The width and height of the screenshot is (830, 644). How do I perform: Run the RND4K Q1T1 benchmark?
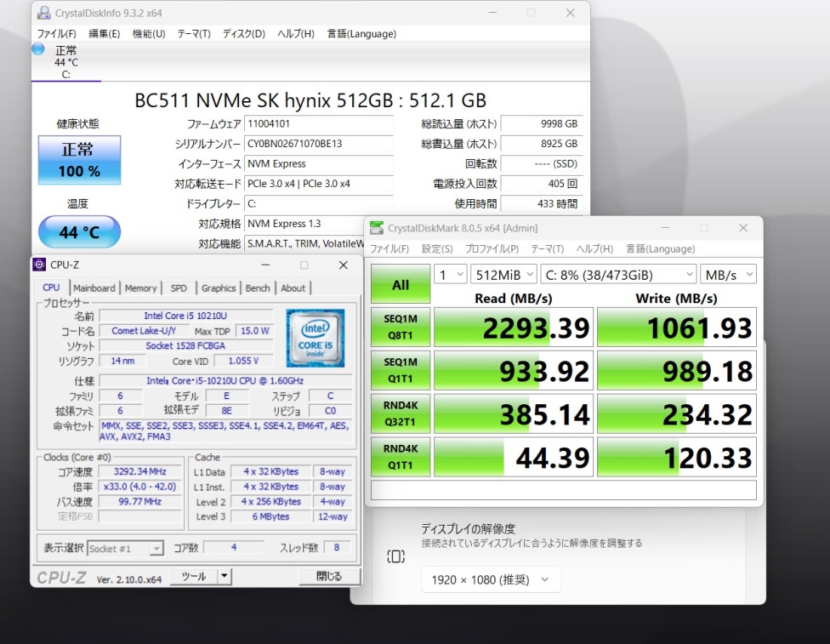401,457
